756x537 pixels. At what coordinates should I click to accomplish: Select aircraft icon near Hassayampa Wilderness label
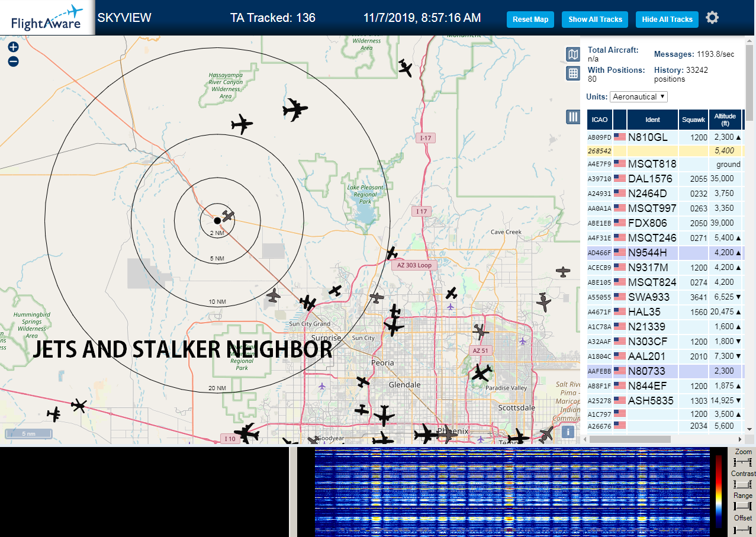point(242,124)
